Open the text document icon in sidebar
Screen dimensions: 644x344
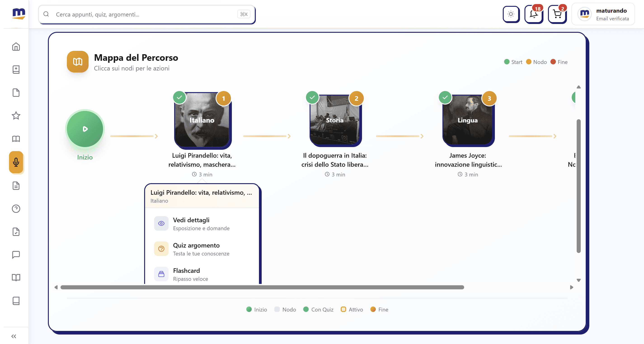tap(16, 186)
